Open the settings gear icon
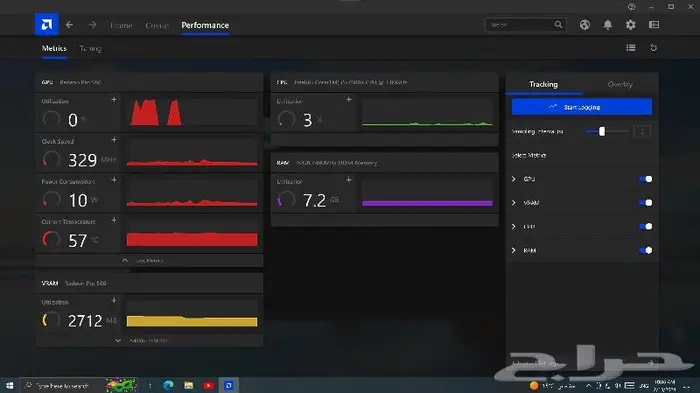This screenshot has height=393, width=700. 630,25
